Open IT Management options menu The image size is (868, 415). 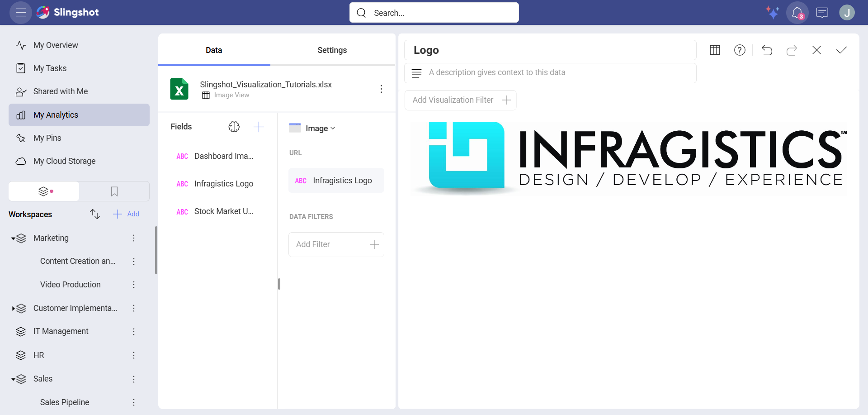point(134,332)
